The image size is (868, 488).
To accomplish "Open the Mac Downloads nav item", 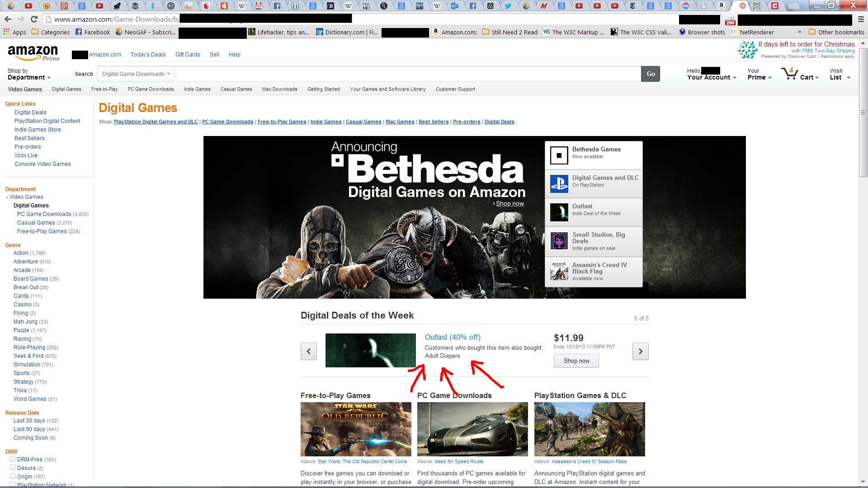I will coord(279,89).
